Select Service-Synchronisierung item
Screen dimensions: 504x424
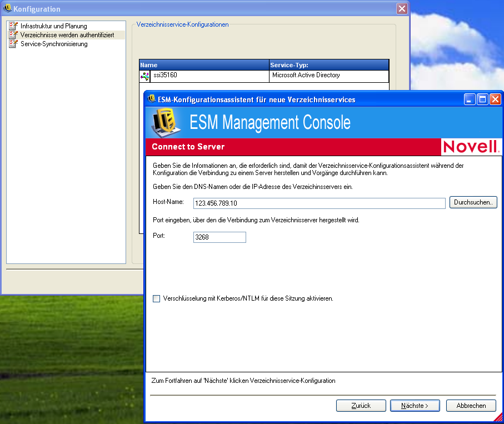[x=54, y=44]
